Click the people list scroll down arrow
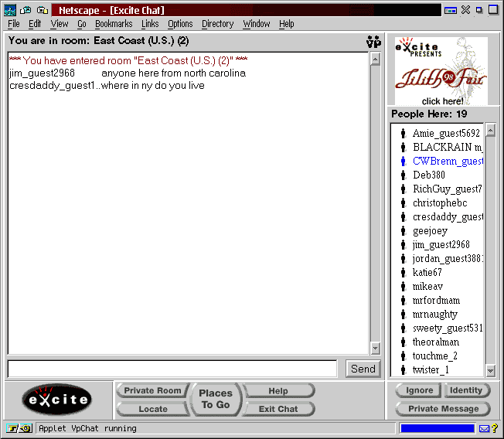504x439 pixels. point(490,370)
